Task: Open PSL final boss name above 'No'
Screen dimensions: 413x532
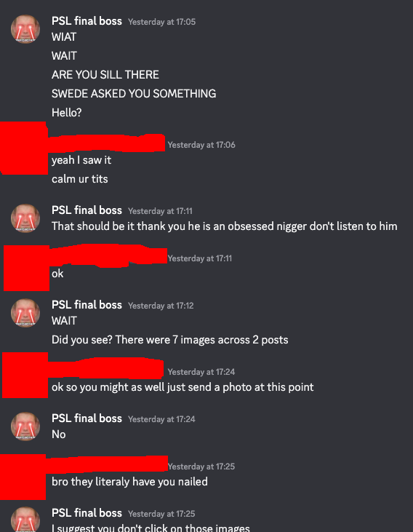Action: coord(87,418)
